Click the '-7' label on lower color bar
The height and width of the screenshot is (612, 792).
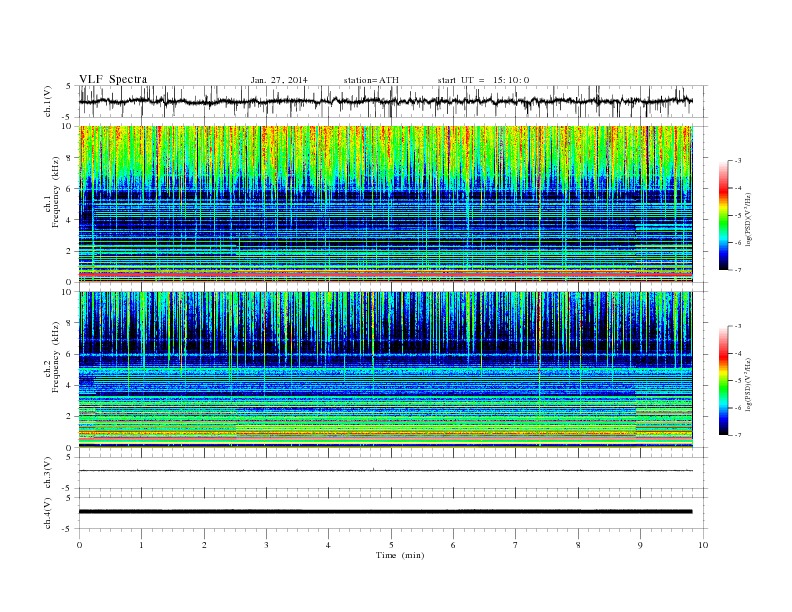[x=738, y=435]
